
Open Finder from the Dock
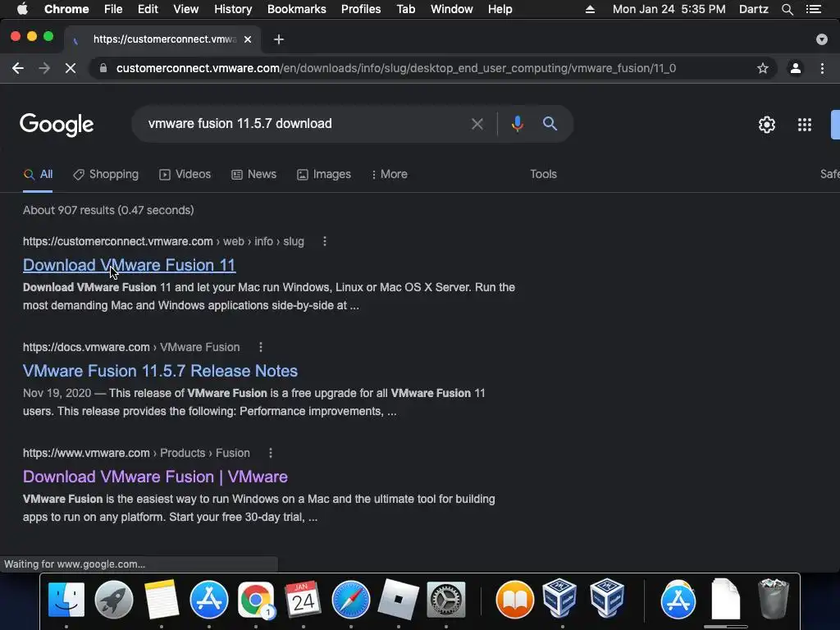coord(66,600)
